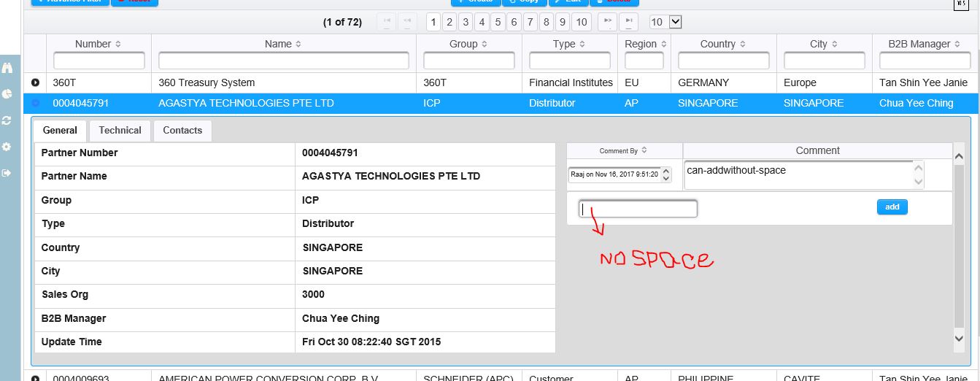Screen dimensions: 980x381
Task: Open the pie chart reports icon
Action: (x=7, y=94)
